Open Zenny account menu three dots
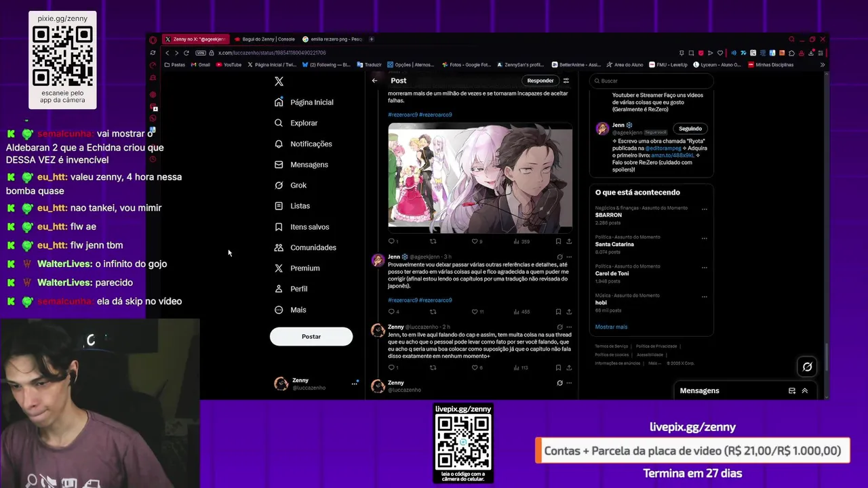This screenshot has height=488, width=868. [x=354, y=383]
